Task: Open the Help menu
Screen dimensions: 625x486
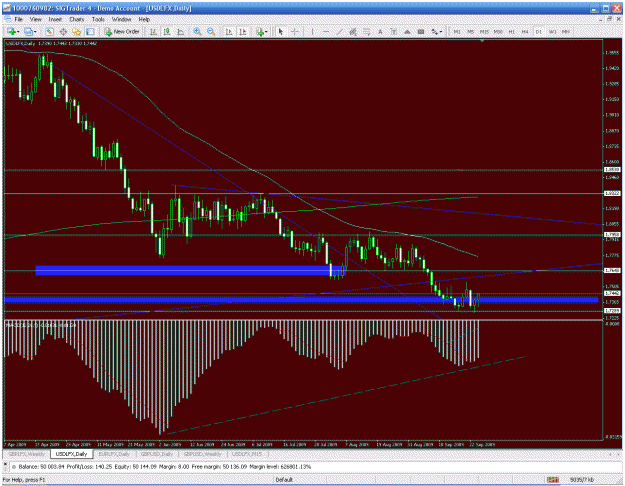Action: point(144,19)
